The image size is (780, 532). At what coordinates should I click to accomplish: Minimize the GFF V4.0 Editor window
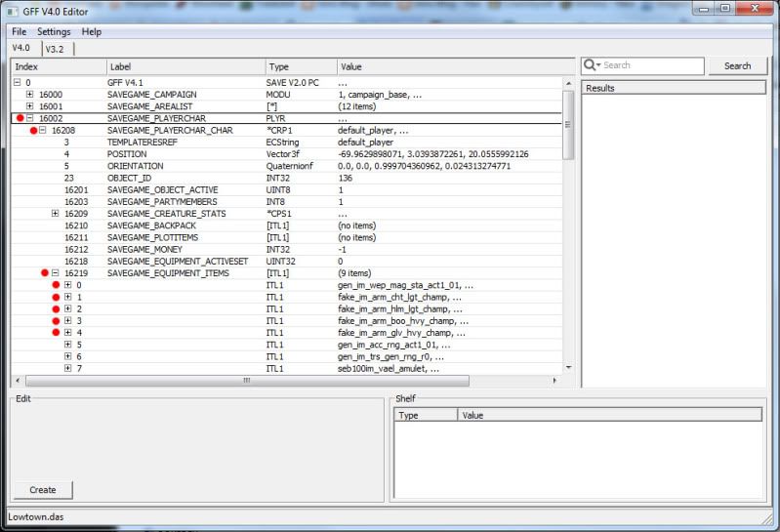[705, 8]
